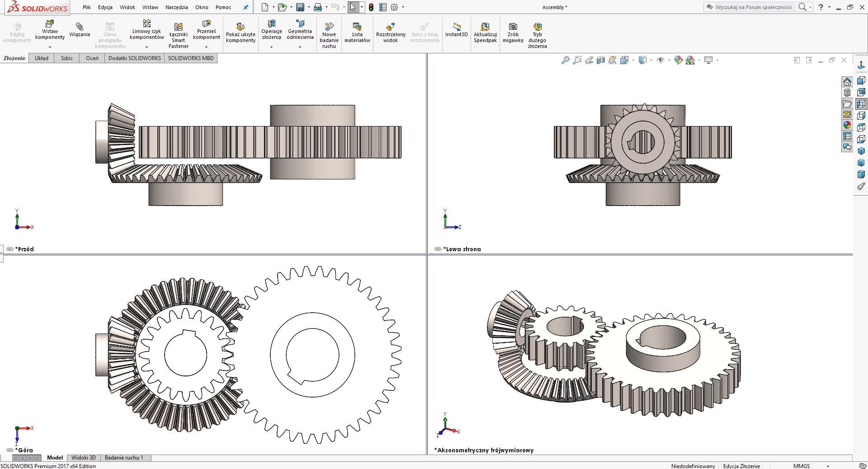Expand Przenieś komponent dropdown arrow
The image size is (868, 469).
[207, 47]
